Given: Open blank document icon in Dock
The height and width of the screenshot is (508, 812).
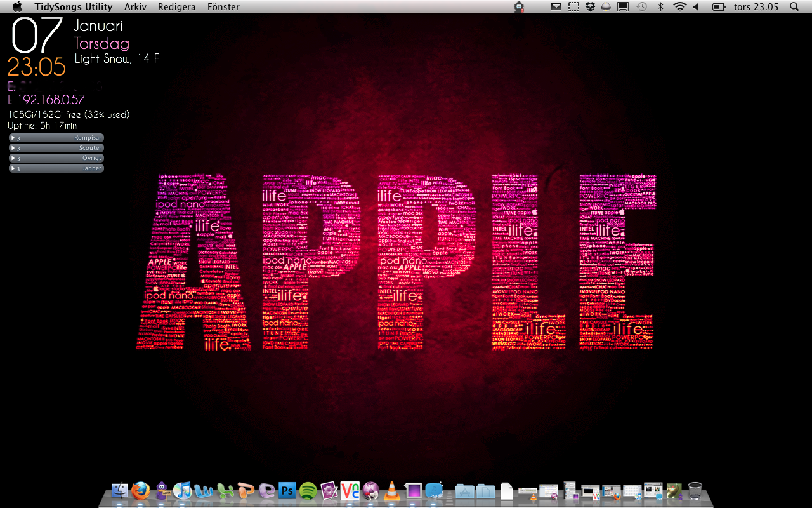Looking at the screenshot, I should pyautogui.click(x=506, y=491).
